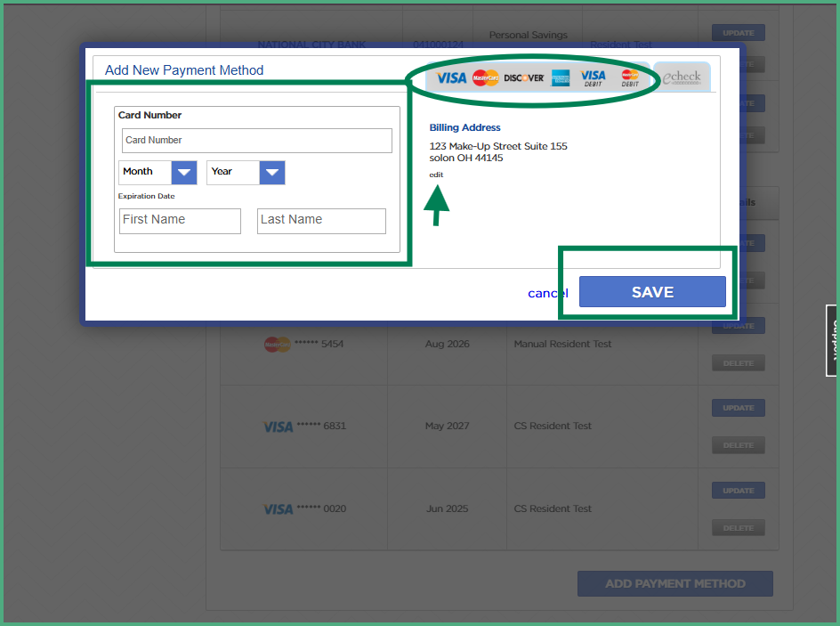Click the Add Payment Method button
The image size is (840, 626).
coord(674,584)
